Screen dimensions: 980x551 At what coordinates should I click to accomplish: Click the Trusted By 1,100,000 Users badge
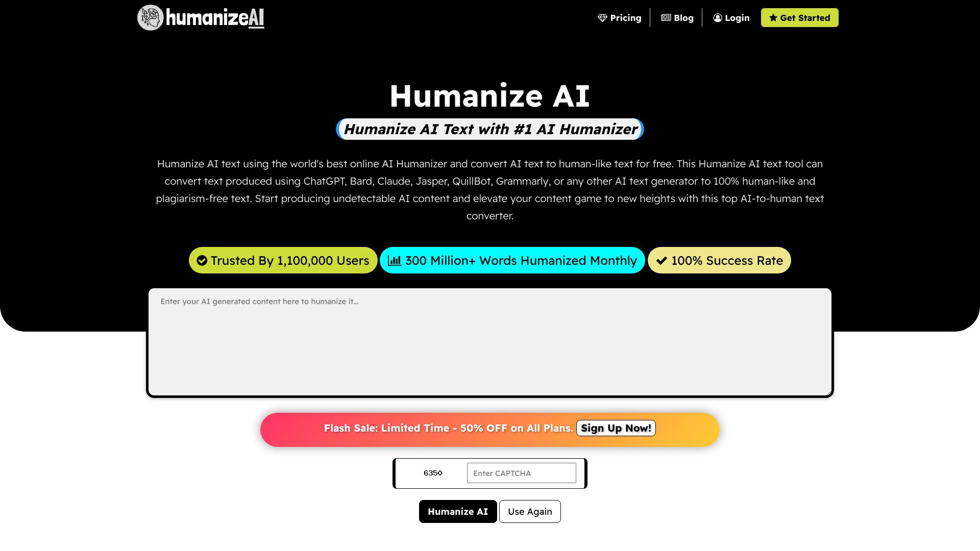283,260
